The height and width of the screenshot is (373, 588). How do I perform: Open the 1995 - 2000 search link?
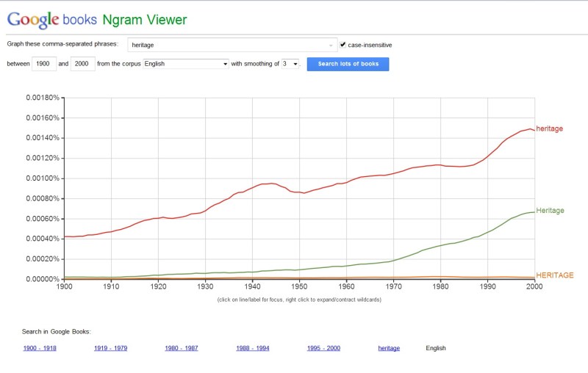[x=324, y=348]
